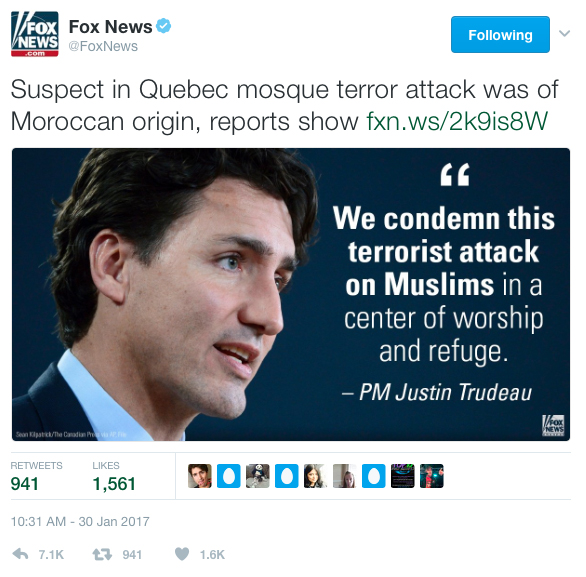The width and height of the screenshot is (586, 577).
Task: Open the first default egg avatar
Action: pos(229,476)
